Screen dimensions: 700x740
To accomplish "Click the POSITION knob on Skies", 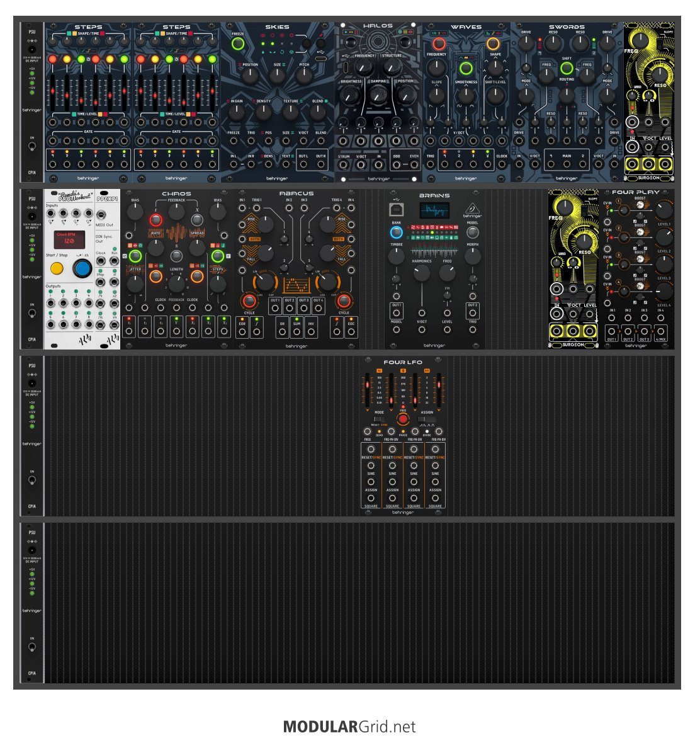I will pos(250,75).
